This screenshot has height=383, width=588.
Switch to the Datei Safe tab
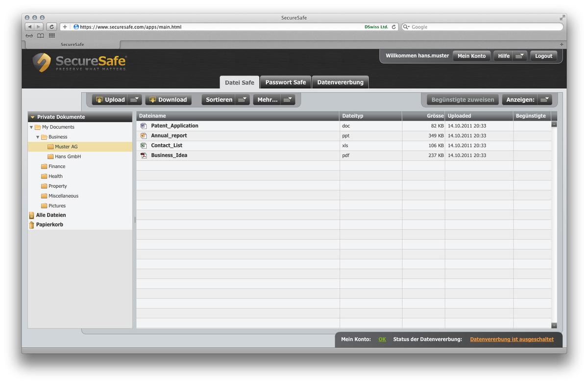(239, 82)
